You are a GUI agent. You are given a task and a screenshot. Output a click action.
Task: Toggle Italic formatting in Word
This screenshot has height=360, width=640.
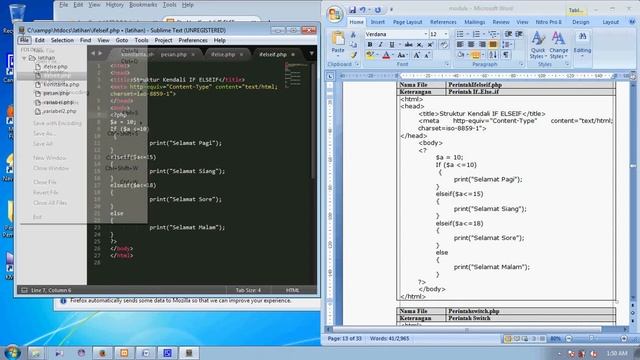[380, 44]
